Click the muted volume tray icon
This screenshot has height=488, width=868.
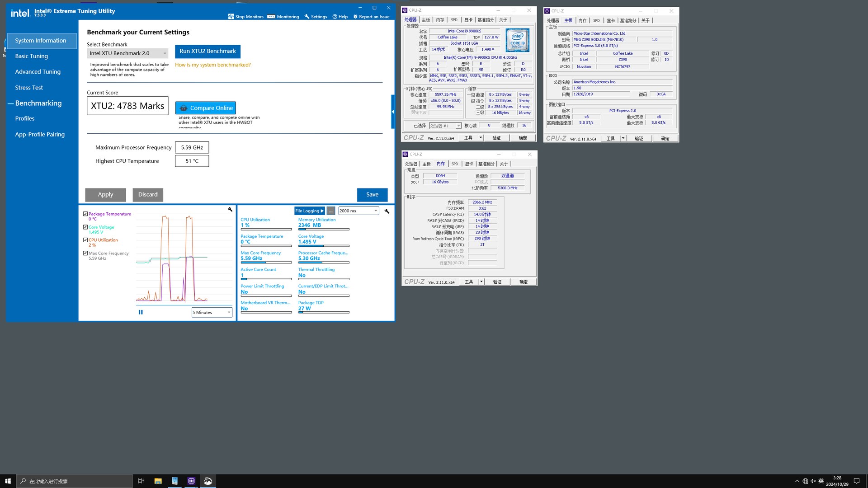(x=813, y=481)
